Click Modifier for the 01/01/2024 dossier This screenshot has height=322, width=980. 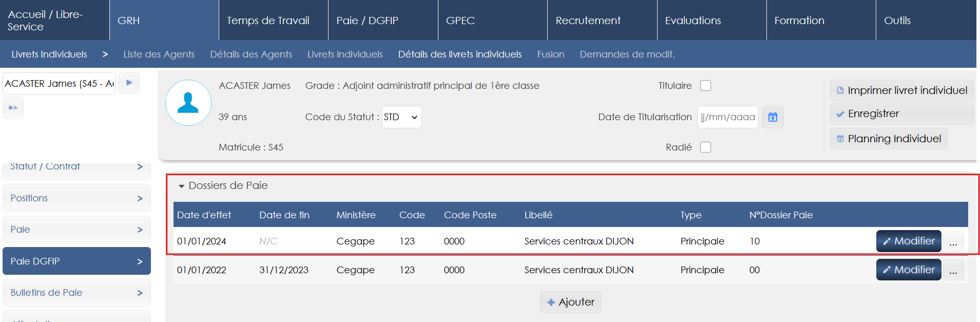(x=908, y=241)
